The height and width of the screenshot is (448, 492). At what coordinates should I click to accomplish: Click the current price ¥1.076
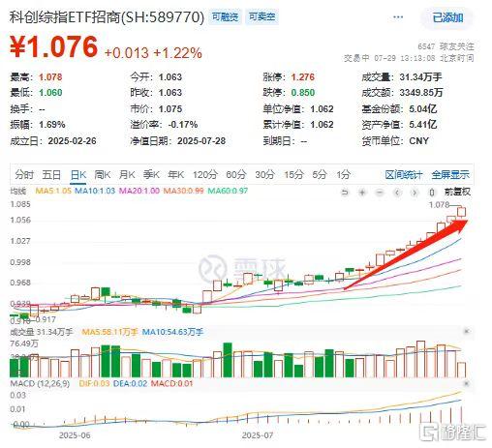(x=53, y=47)
